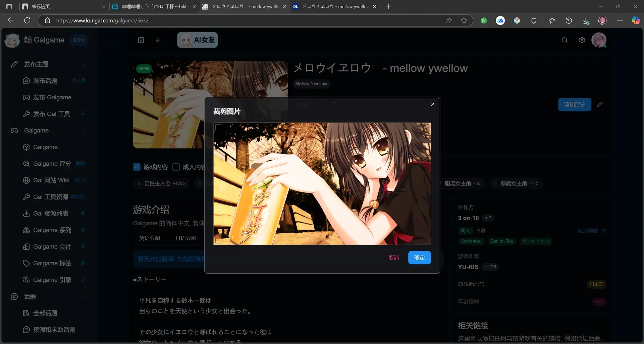Click the 日本語 language badge

597,284
